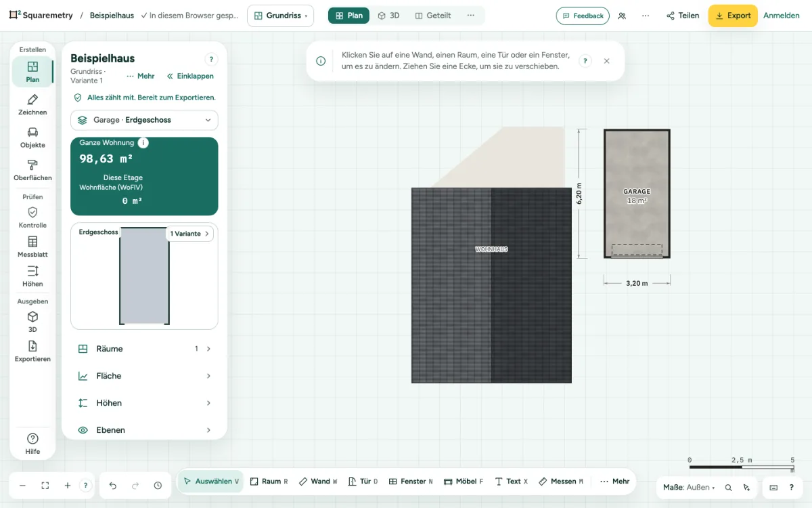This screenshot has width=812, height=508.
Task: Click the yellow Export button
Action: pyautogui.click(x=733, y=16)
